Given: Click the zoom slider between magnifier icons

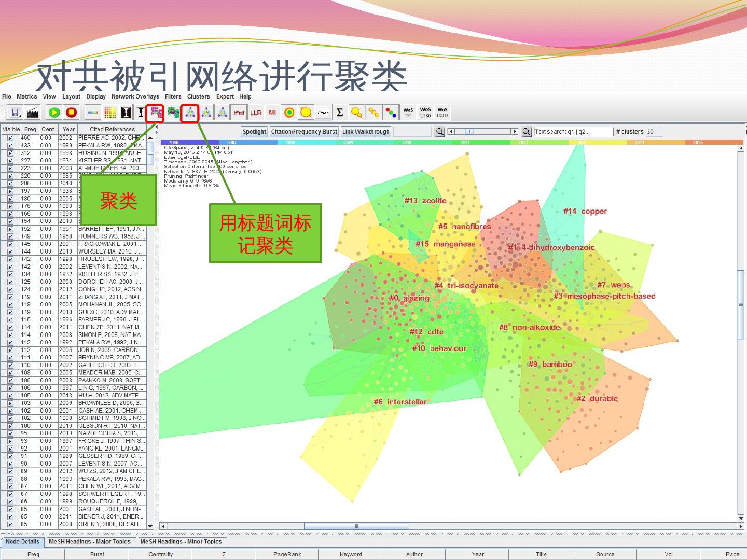Looking at the screenshot, I should coord(482,132).
